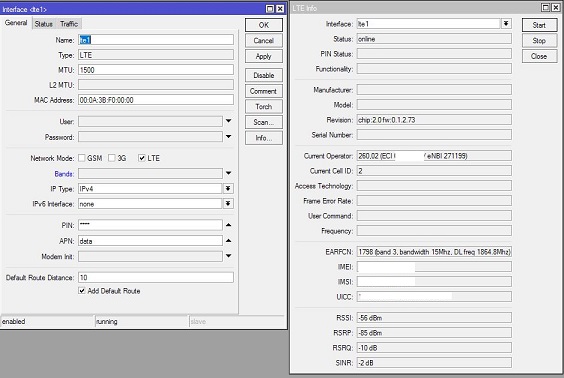Uncheck the LTE network mode checkbox

coord(142,158)
